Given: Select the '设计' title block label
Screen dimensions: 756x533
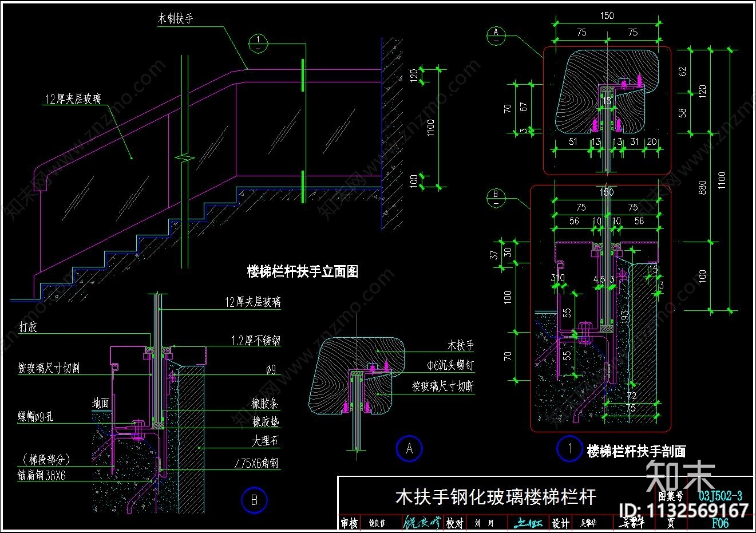Looking at the screenshot, I should pyautogui.click(x=560, y=523).
